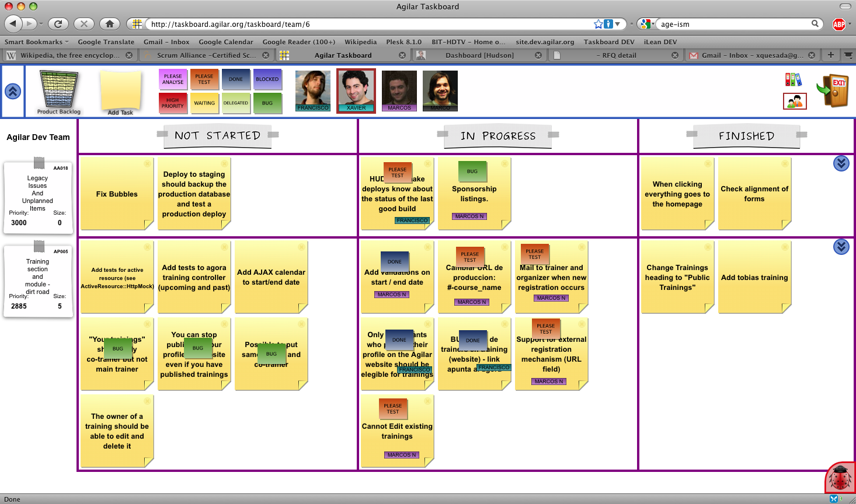Open the Add tobias training task
This screenshot has width=856, height=504.
(754, 278)
